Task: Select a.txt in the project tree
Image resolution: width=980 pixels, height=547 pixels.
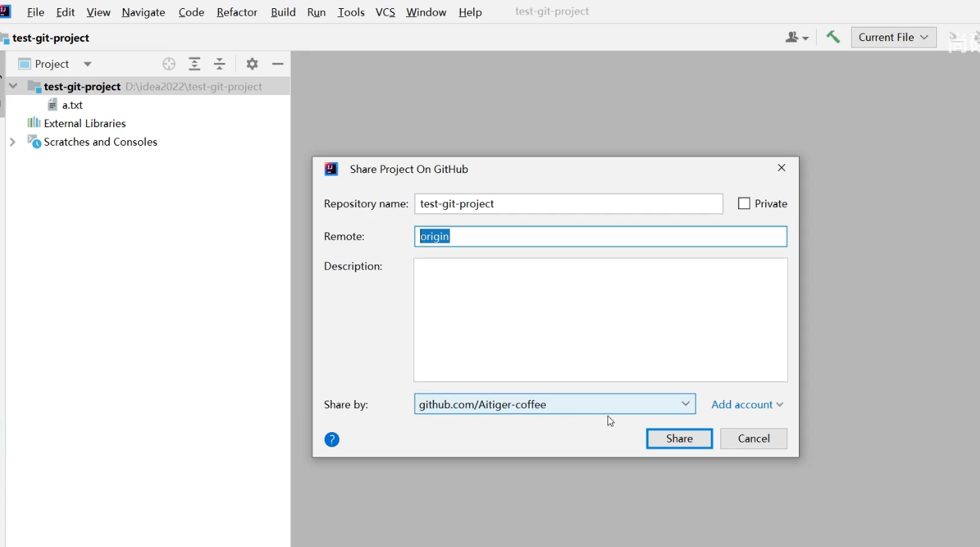Action: [x=72, y=105]
